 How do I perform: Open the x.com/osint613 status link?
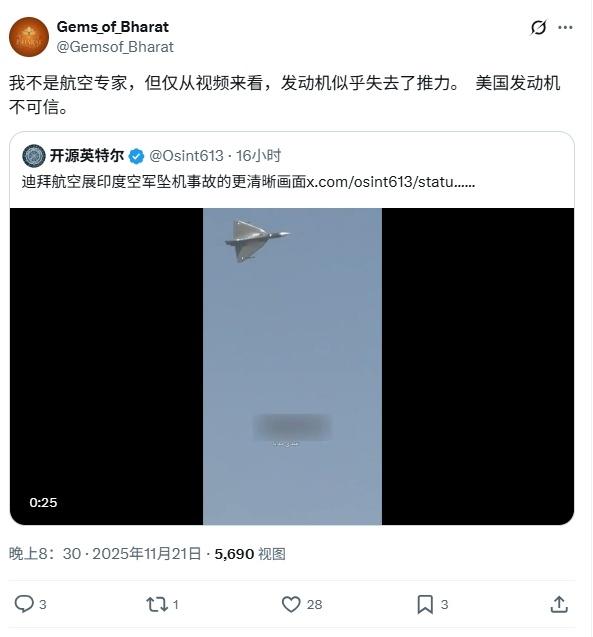pos(390,182)
